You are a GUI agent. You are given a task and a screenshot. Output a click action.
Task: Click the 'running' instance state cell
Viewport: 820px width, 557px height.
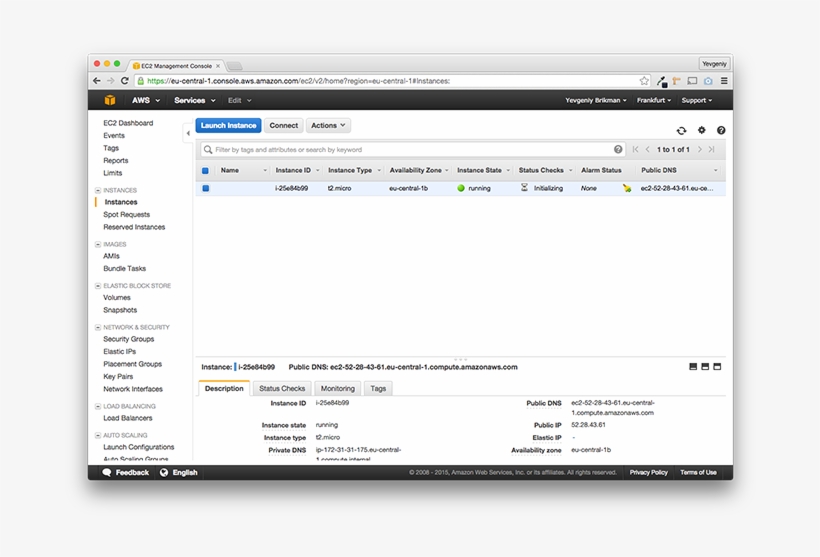pyautogui.click(x=479, y=188)
